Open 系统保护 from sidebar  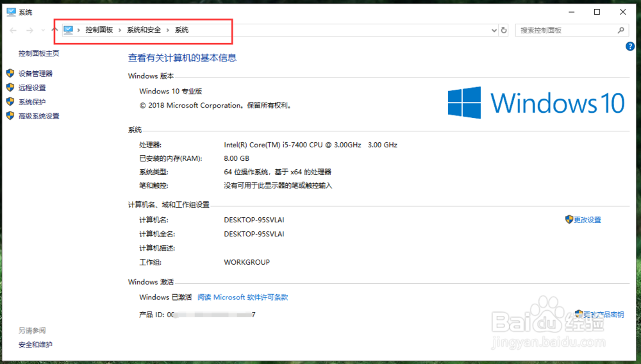tap(32, 102)
